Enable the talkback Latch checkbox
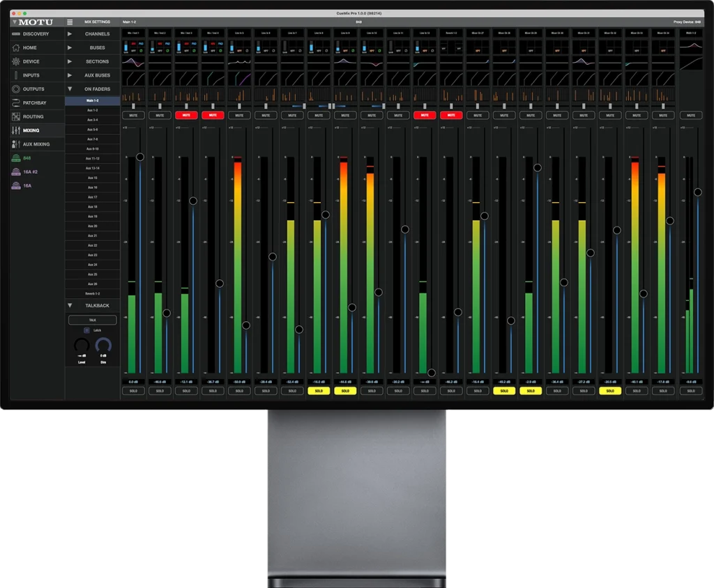 pyautogui.click(x=78, y=330)
